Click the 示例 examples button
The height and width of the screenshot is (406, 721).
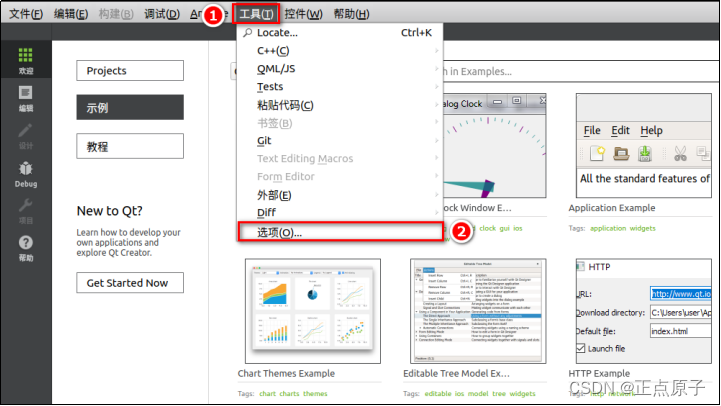pyautogui.click(x=130, y=108)
